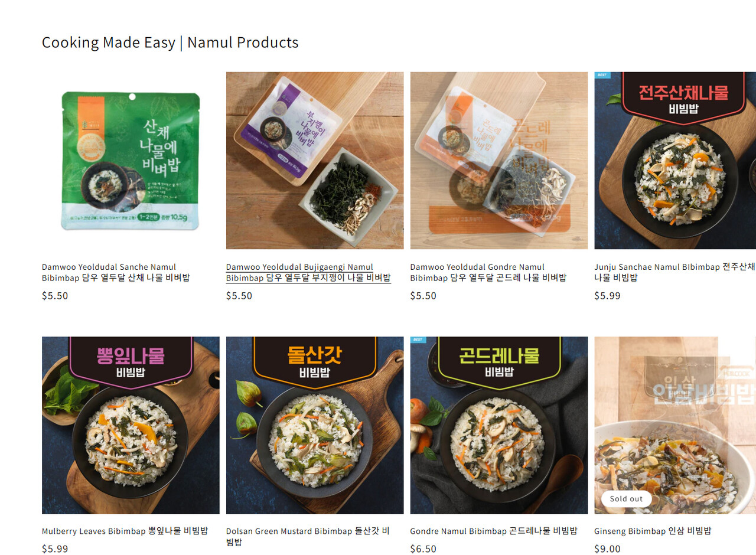Open the Junju Sanchae Namul bowl image
Screen dimensions: 756x555
click(x=675, y=161)
